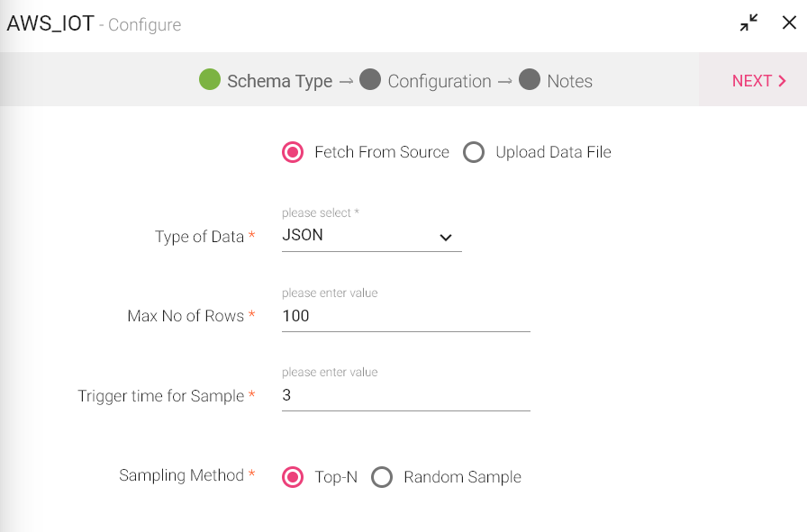Viewport: 807px width, 532px height.
Task: Focus the Max No of Rows field
Action: (x=405, y=316)
